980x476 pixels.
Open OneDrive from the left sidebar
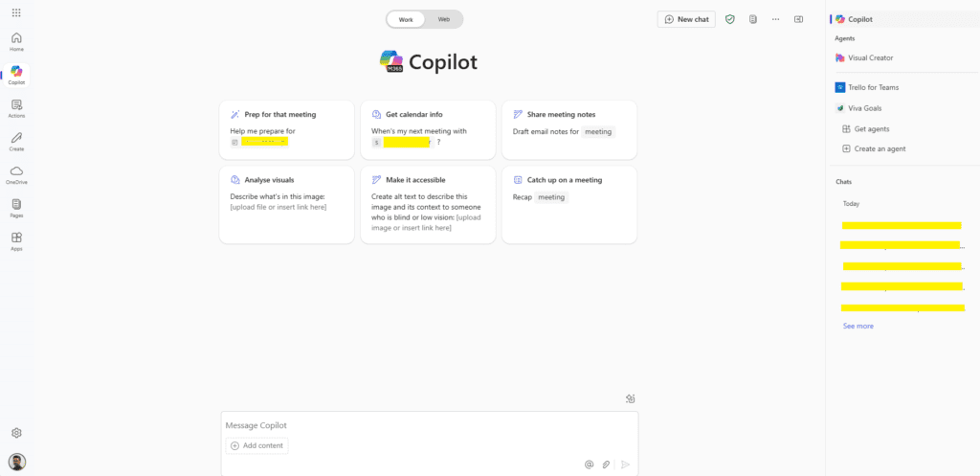coord(17,175)
